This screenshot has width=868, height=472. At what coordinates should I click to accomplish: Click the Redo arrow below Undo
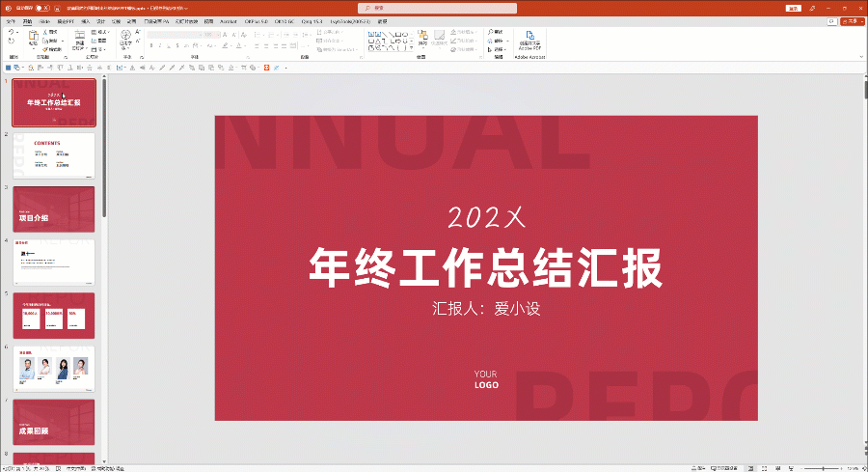[11, 41]
